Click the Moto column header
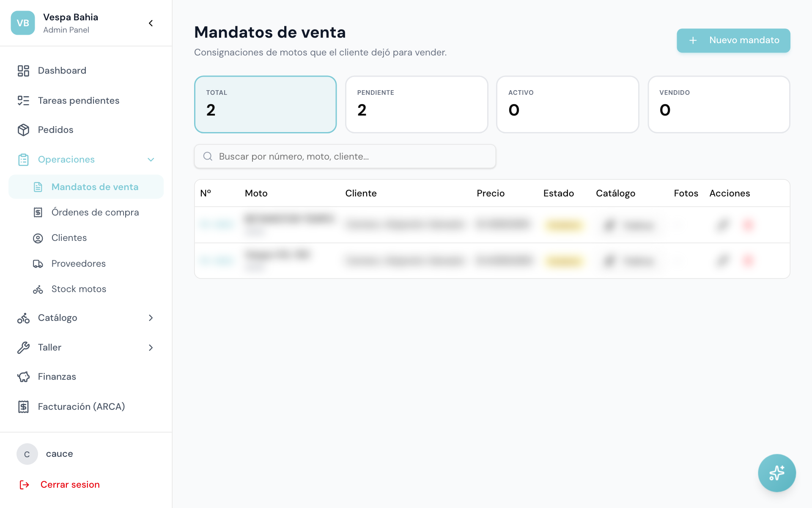The image size is (812, 508). 256,193
